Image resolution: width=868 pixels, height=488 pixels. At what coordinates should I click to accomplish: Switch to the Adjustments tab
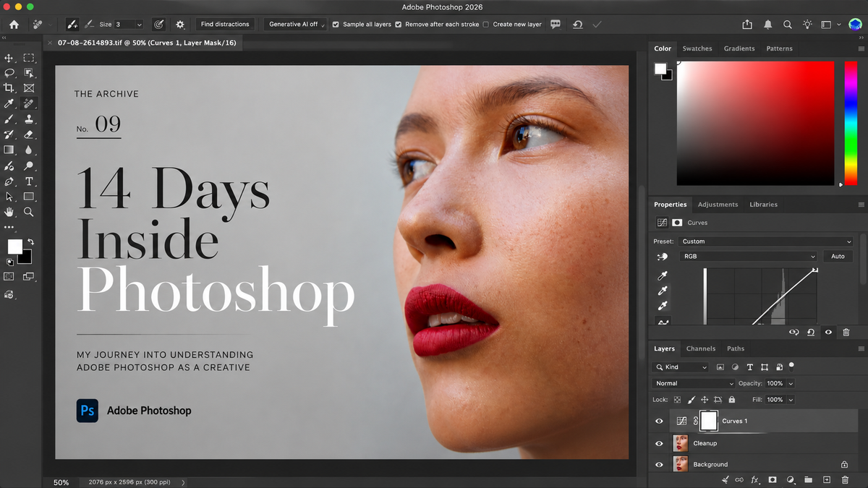pos(718,205)
